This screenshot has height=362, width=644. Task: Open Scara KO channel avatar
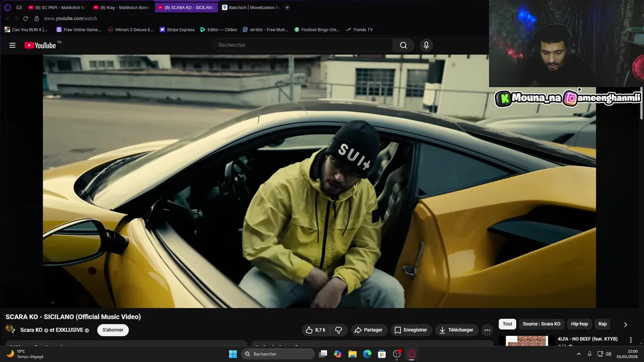pos(10,329)
